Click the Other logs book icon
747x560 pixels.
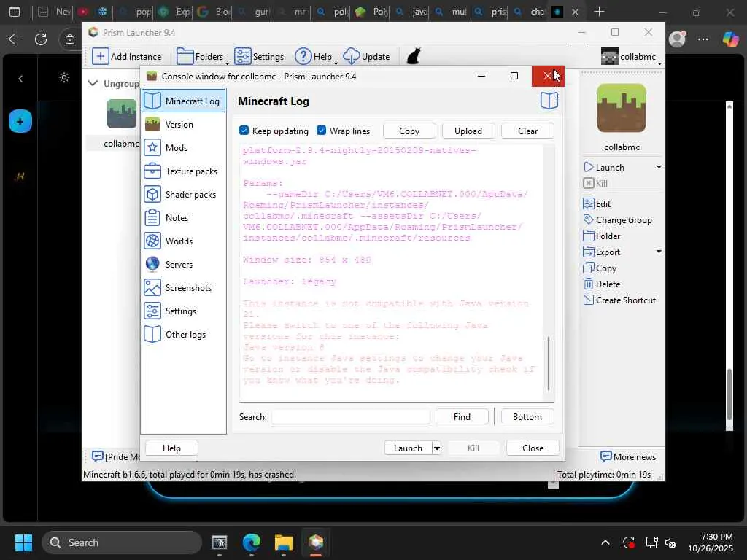[x=152, y=334]
